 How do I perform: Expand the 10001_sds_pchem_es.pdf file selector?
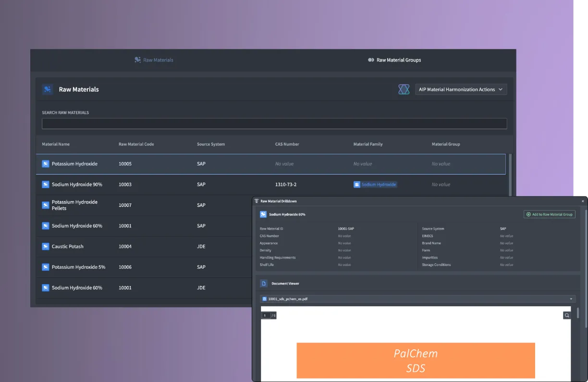point(417,298)
